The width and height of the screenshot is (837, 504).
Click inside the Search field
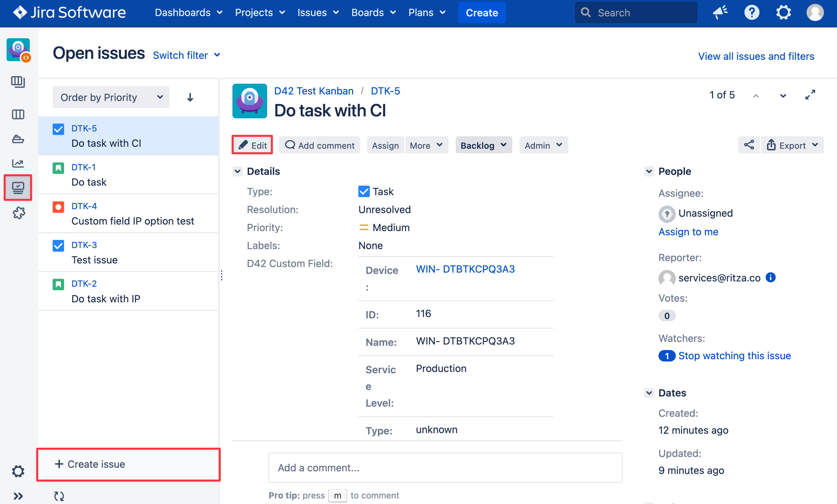coord(635,12)
